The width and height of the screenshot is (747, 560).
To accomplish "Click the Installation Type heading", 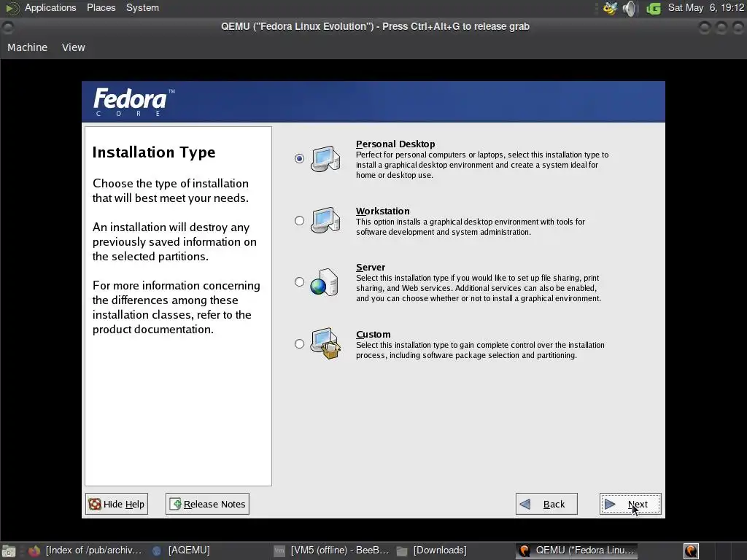I will pos(154,152).
